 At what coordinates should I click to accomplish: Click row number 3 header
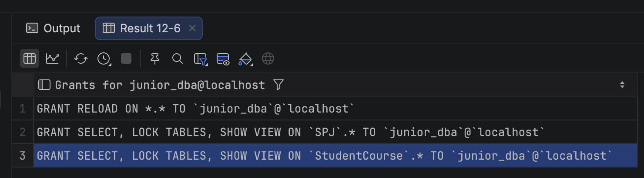click(x=23, y=155)
